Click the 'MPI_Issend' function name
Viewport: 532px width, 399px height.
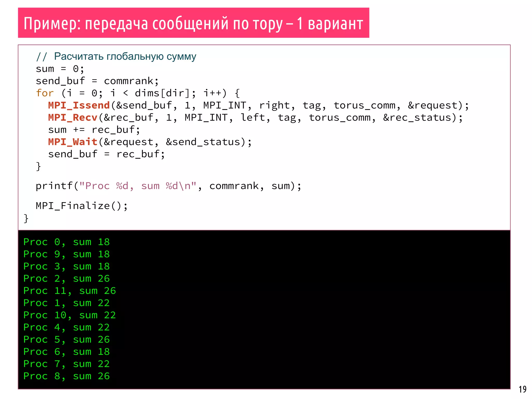click(x=79, y=105)
